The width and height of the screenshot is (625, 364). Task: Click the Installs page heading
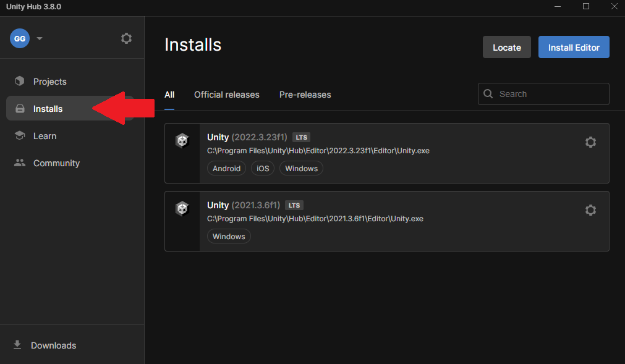click(x=193, y=44)
